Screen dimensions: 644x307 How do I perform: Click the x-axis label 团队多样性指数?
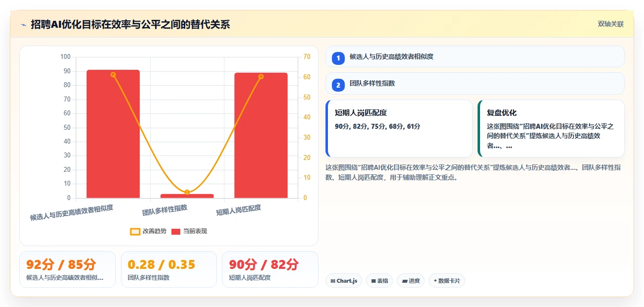click(x=165, y=210)
